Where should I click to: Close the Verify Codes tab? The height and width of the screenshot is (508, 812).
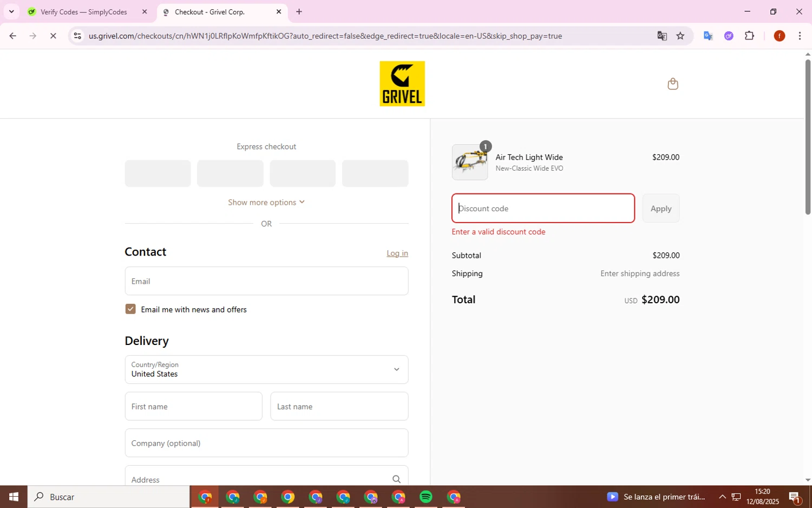(145, 11)
